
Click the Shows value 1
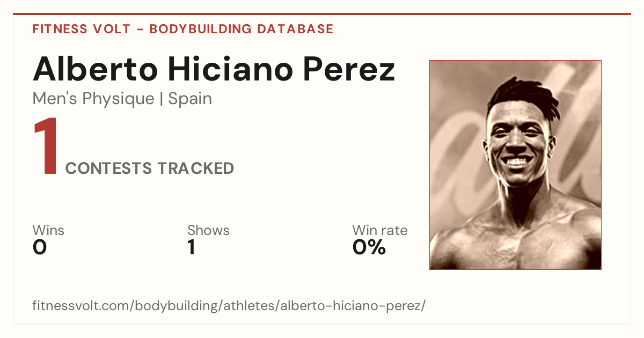191,248
